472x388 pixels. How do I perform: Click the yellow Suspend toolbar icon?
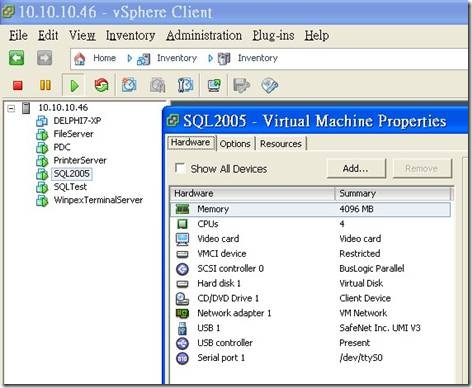pyautogui.click(x=45, y=85)
